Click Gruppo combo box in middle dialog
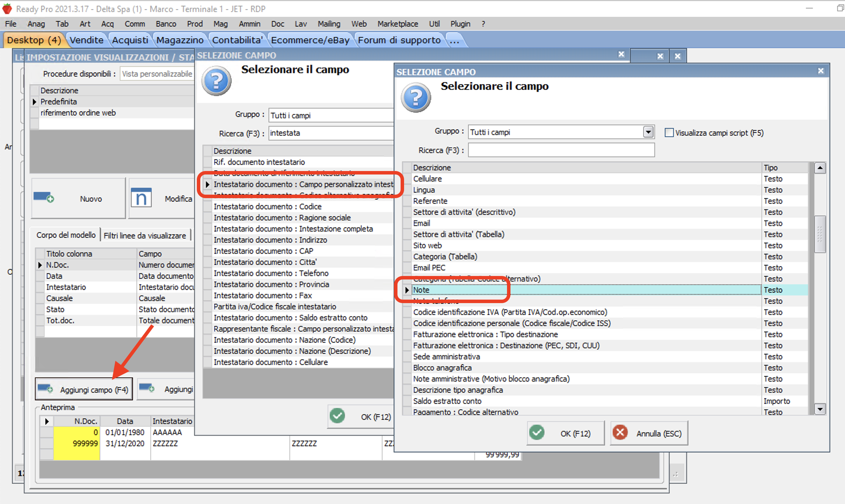This screenshot has height=504, width=845. click(331, 115)
